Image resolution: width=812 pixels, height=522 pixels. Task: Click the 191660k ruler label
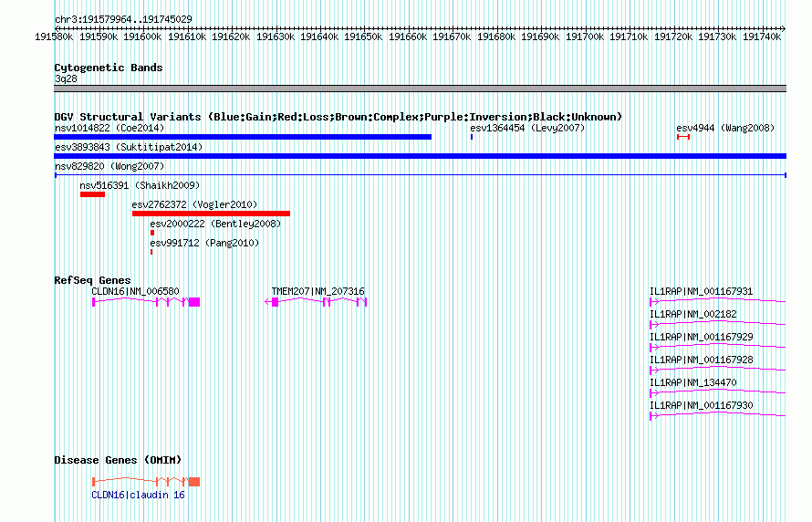pyautogui.click(x=408, y=37)
